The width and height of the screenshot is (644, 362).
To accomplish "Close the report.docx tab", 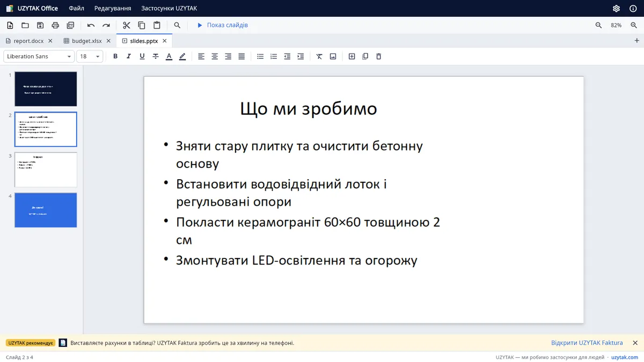I will coord(50,41).
